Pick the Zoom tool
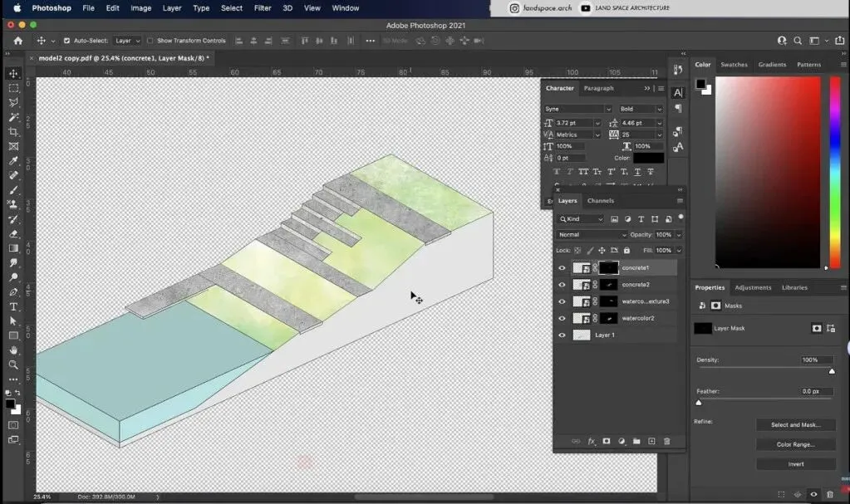 pyautogui.click(x=13, y=365)
